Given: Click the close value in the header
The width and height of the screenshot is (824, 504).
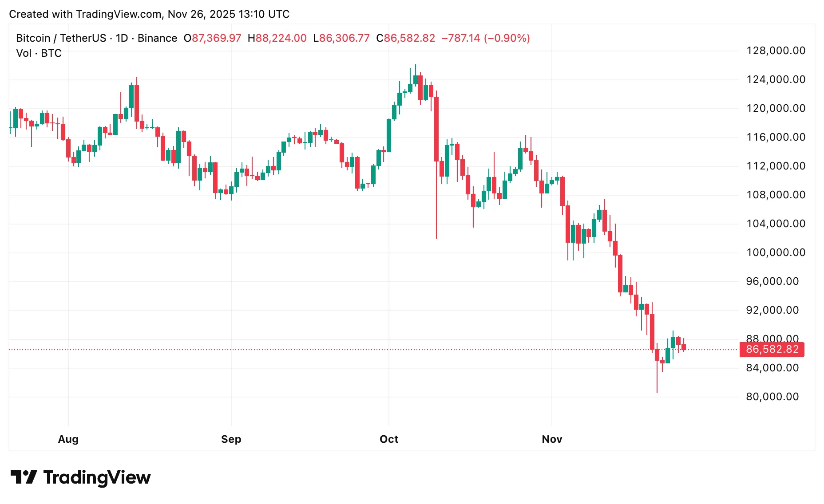Looking at the screenshot, I should [x=409, y=38].
